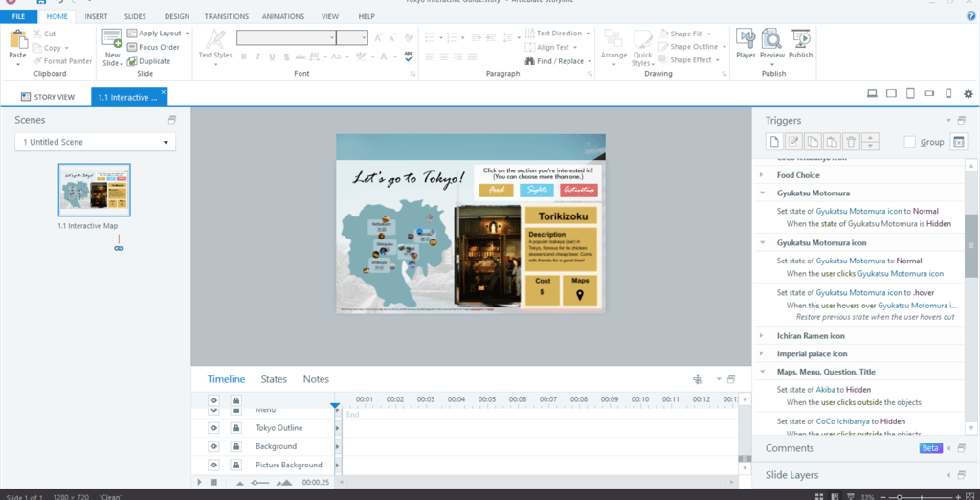Expand the Imperial palace icon group

tap(761, 354)
